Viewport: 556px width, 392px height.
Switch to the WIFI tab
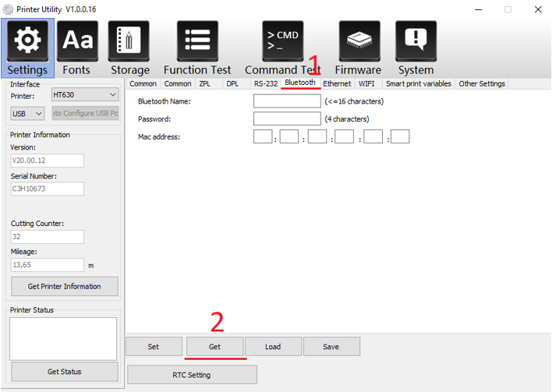(x=367, y=83)
